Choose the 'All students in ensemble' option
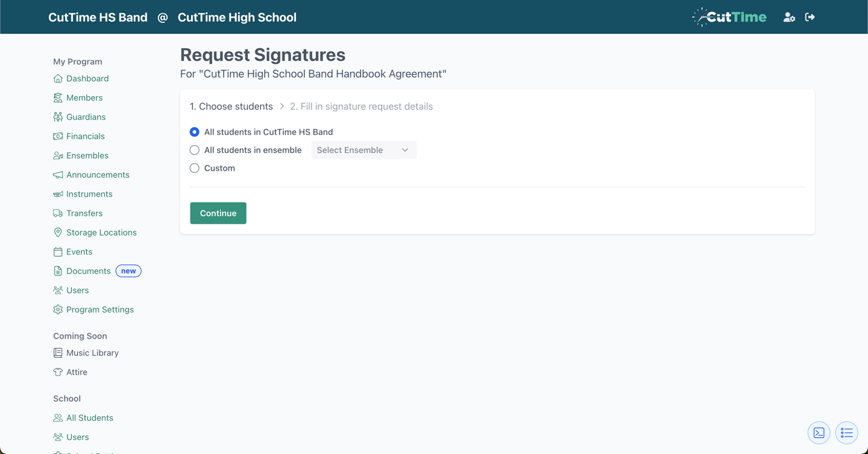 click(194, 150)
